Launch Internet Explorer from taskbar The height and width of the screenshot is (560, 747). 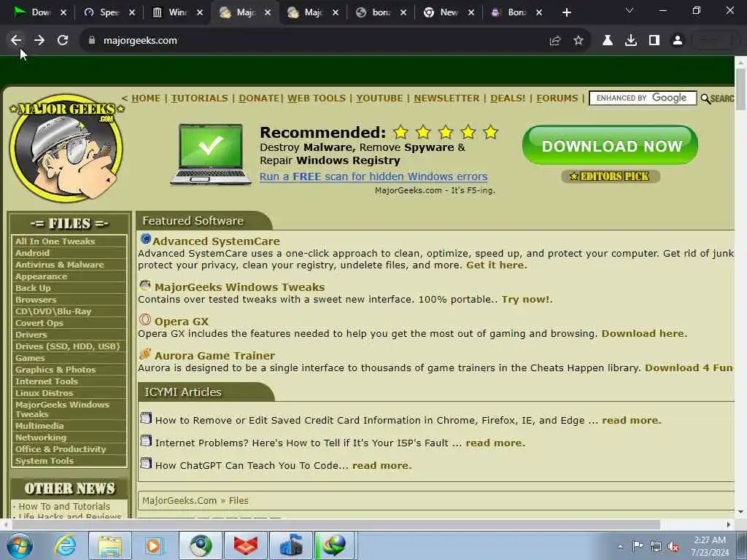(65, 545)
